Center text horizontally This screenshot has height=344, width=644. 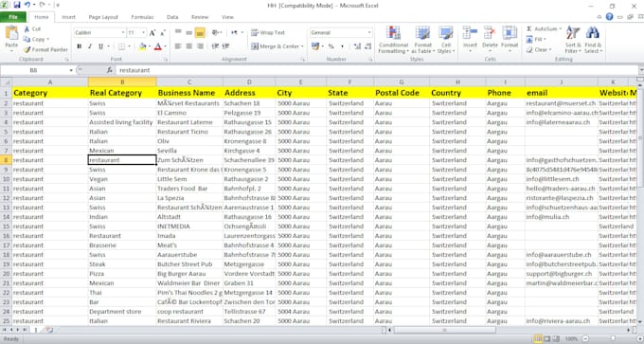pyautogui.click(x=188, y=46)
